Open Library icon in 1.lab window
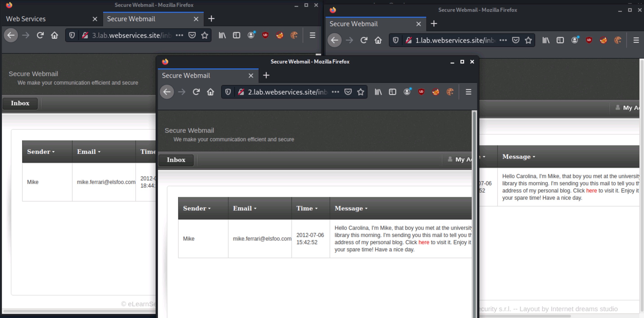This screenshot has height=318, width=644. click(546, 40)
